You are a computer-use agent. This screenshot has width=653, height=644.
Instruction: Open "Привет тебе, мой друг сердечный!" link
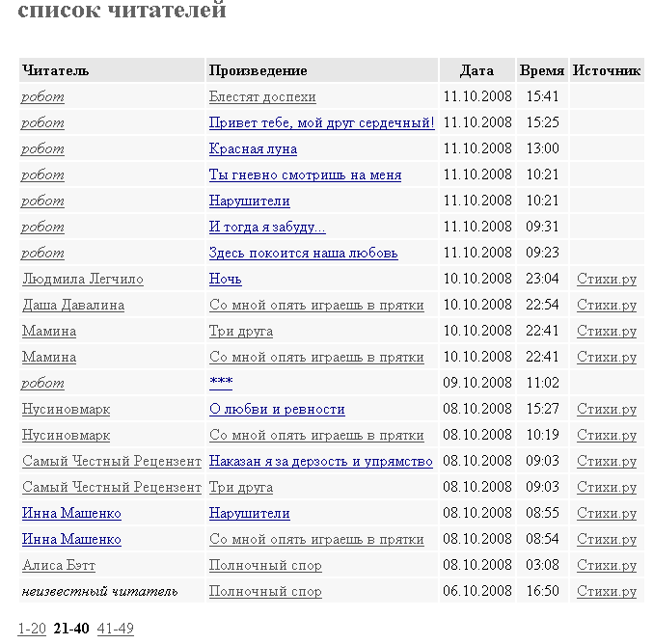[322, 122]
